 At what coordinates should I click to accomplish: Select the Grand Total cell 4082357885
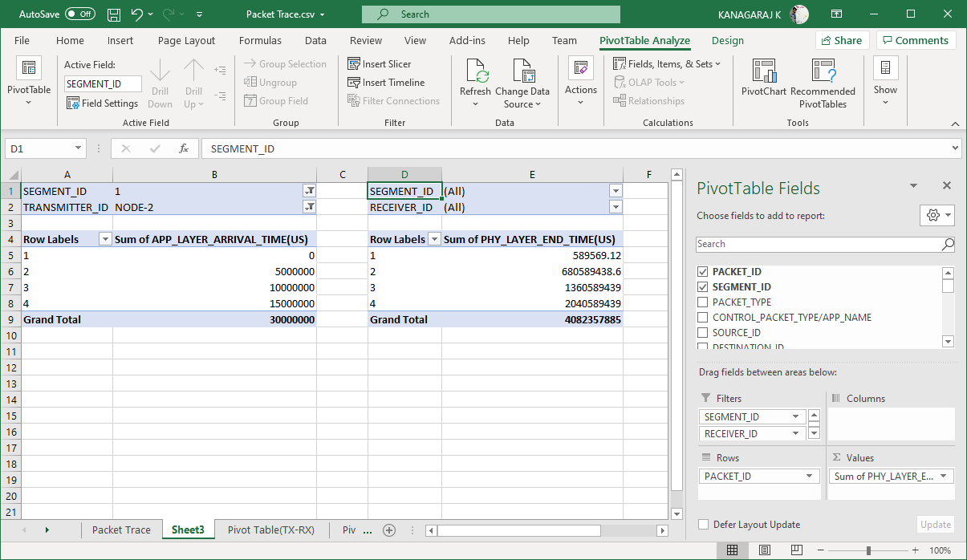tap(532, 319)
